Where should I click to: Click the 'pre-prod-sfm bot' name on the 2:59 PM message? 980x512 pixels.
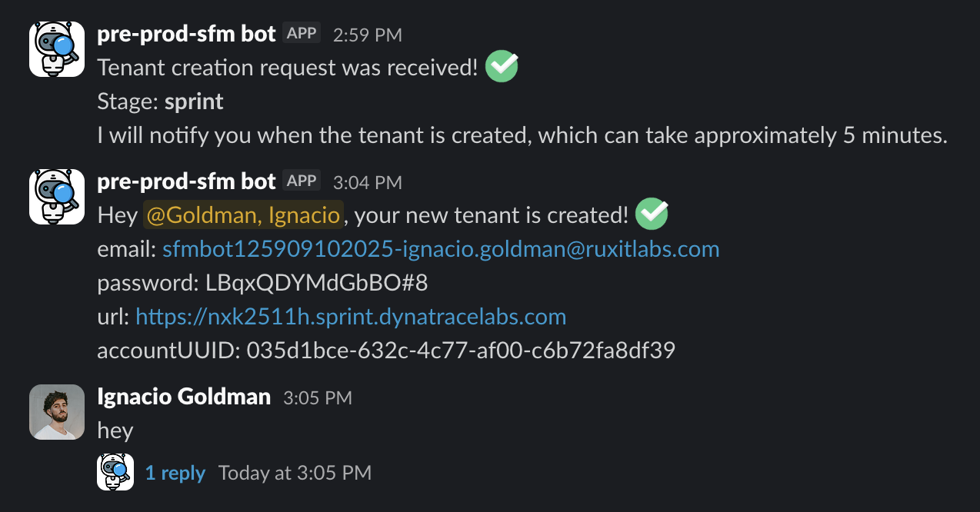(x=186, y=34)
